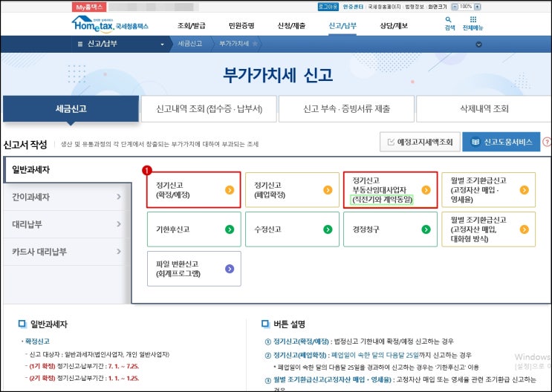The height and width of the screenshot is (392, 552).
Task: Increase screen size with plus button
Action: [477, 7]
